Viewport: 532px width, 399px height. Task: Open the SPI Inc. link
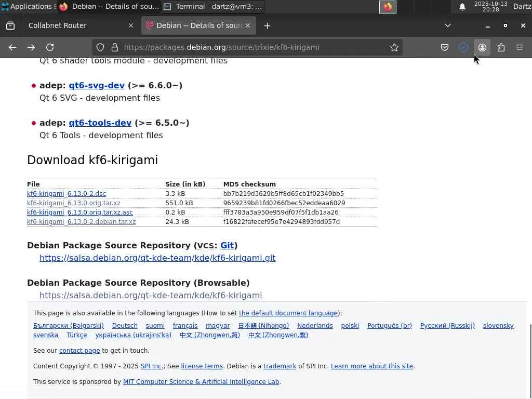pyautogui.click(x=152, y=366)
